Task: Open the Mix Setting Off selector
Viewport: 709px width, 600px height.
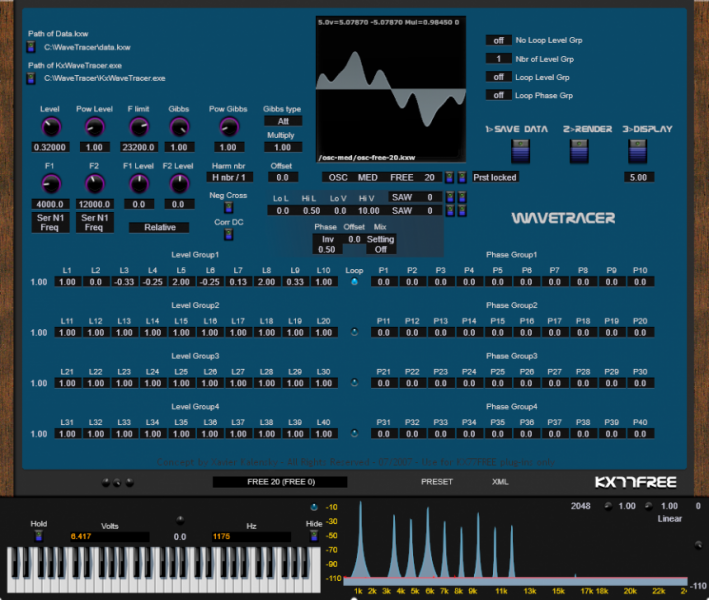Action: pos(380,244)
